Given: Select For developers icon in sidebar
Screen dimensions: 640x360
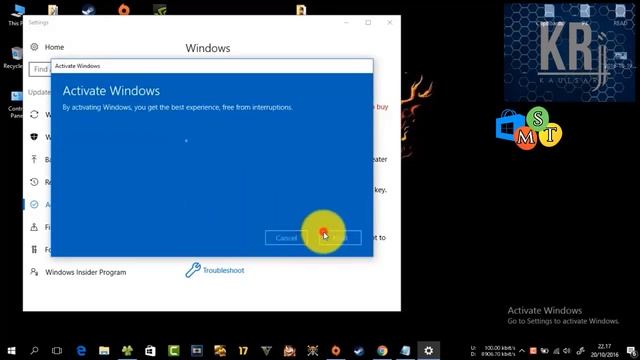Looking at the screenshot, I should pyautogui.click(x=34, y=249).
